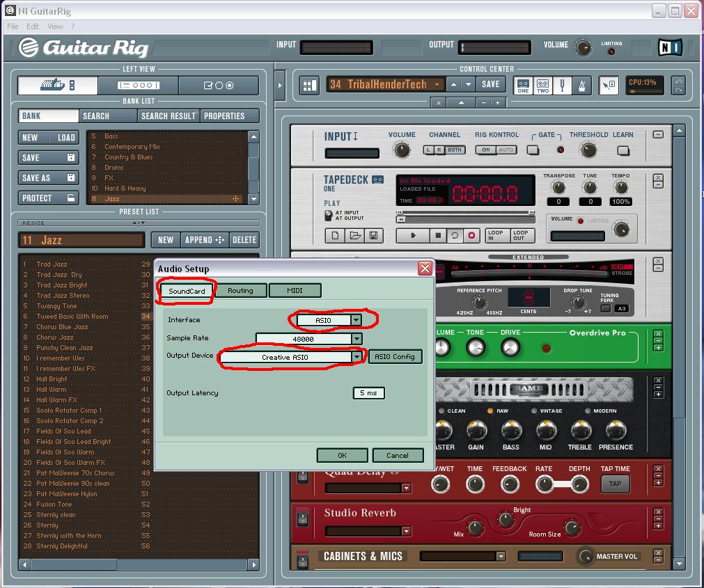Viewport: 704px width, 588px height.
Task: Show Tapedeck TWO from Control Center
Action: pos(543,85)
